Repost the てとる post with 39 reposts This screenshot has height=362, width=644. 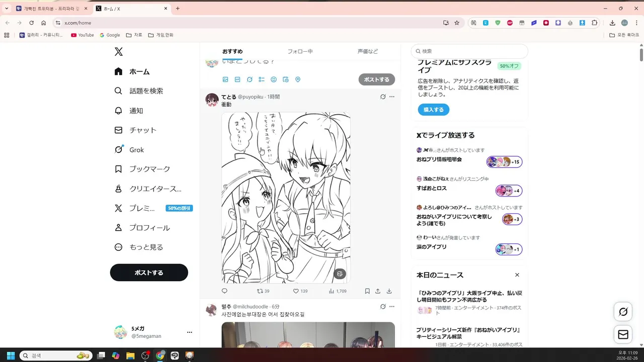point(263,291)
